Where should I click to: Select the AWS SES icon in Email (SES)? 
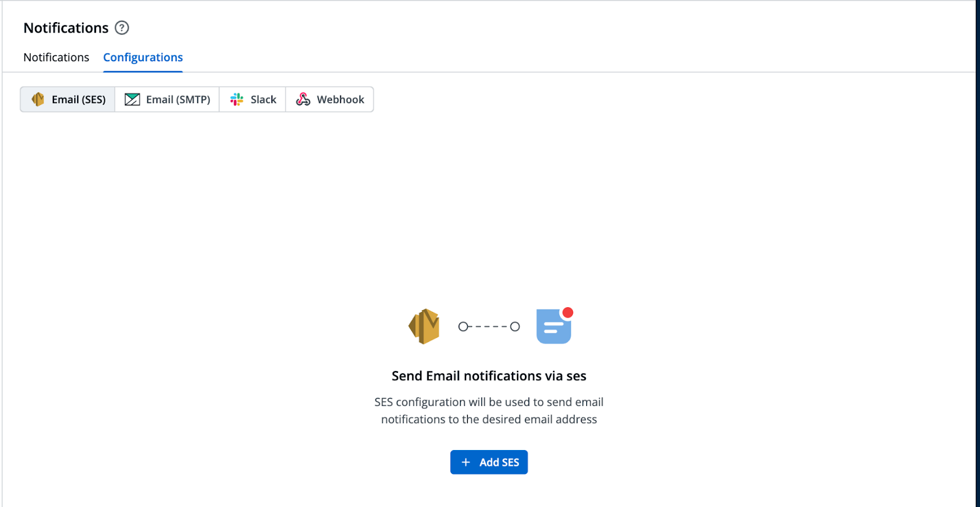pyautogui.click(x=37, y=99)
